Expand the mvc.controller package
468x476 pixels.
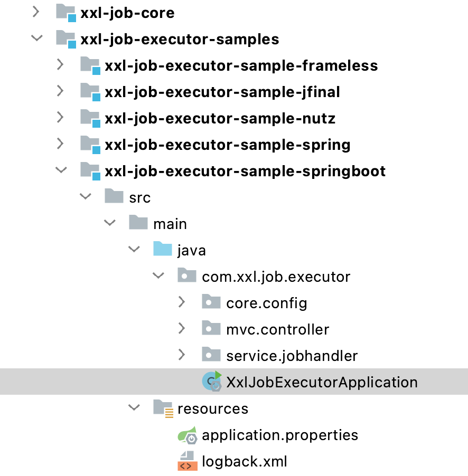(x=182, y=329)
